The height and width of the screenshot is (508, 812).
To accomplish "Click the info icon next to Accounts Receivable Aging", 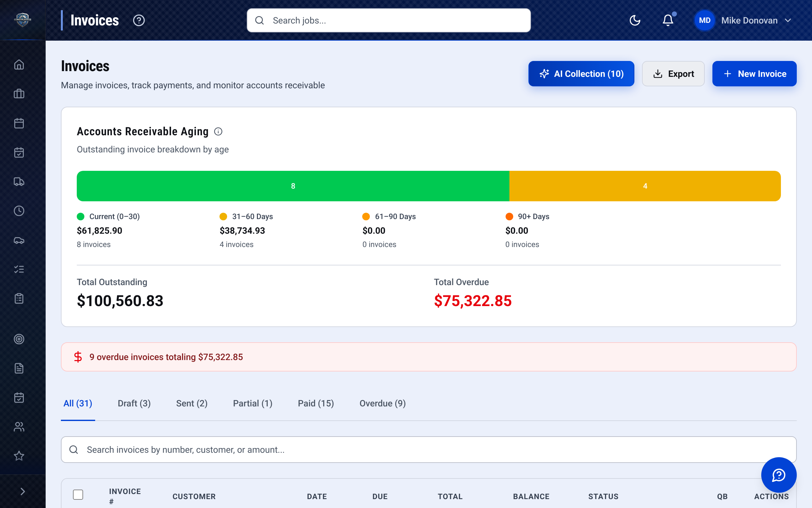I will 218,131.
